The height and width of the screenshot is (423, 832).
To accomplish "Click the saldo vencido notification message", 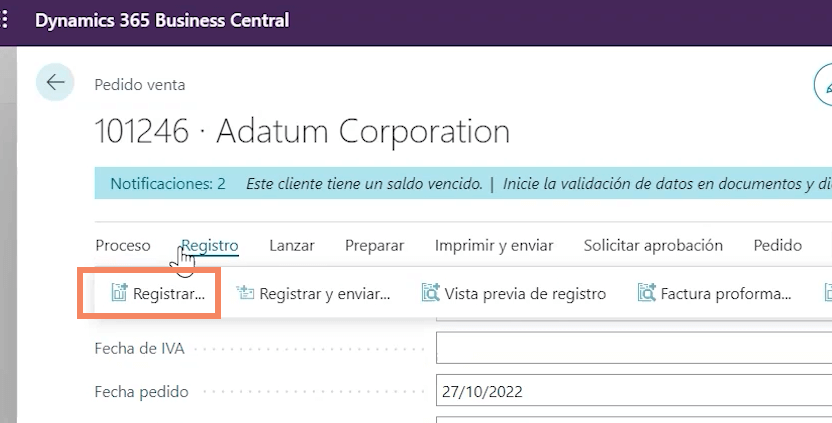I will click(x=364, y=184).
